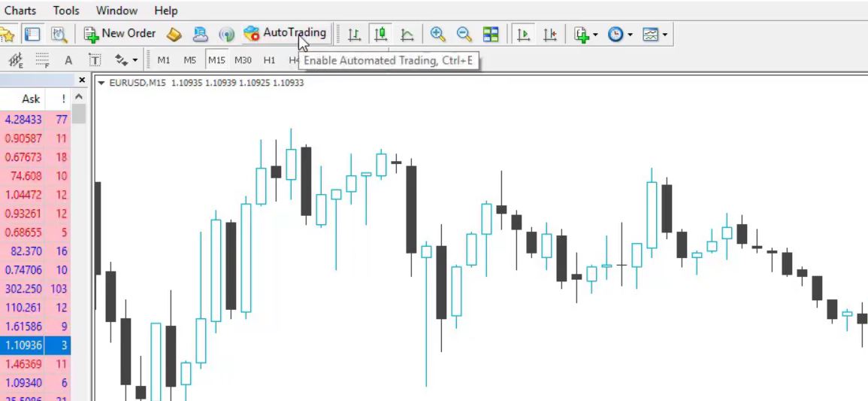Image resolution: width=868 pixels, height=401 pixels.
Task: Click Market Watch scrollbar up arrow
Action: (79, 97)
